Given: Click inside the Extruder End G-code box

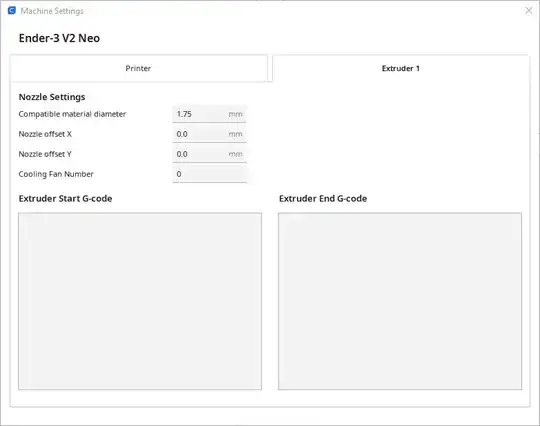Looking at the screenshot, I should (x=400, y=301).
